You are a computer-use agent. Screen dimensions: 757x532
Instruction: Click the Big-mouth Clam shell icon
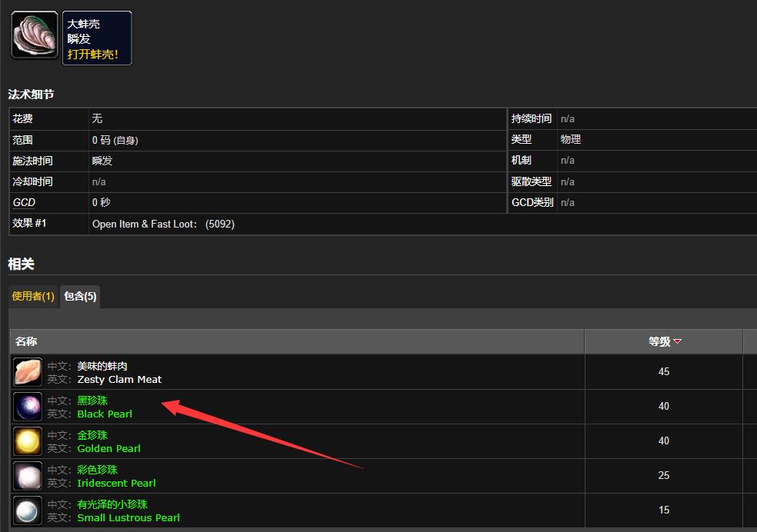coord(35,35)
